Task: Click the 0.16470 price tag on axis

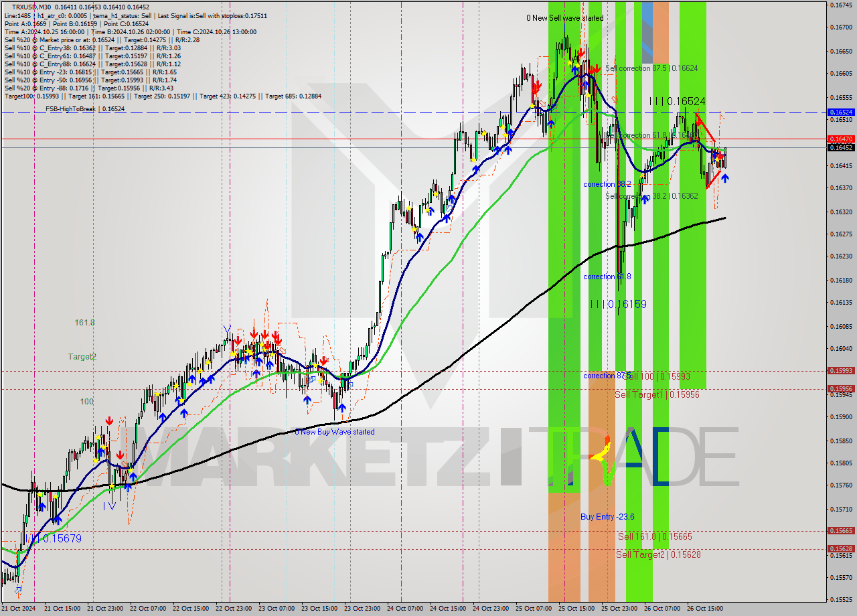Action: coord(841,139)
